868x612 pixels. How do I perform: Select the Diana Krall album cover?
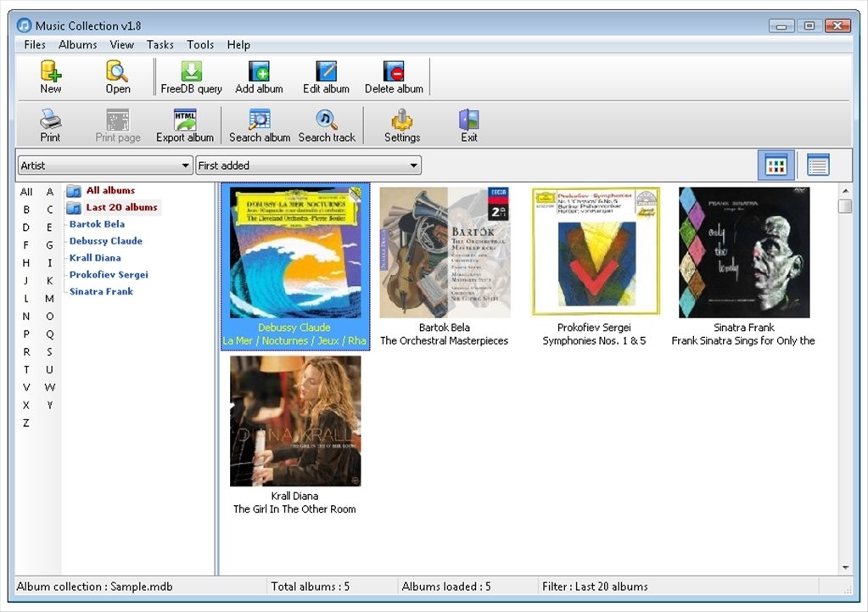coord(295,422)
